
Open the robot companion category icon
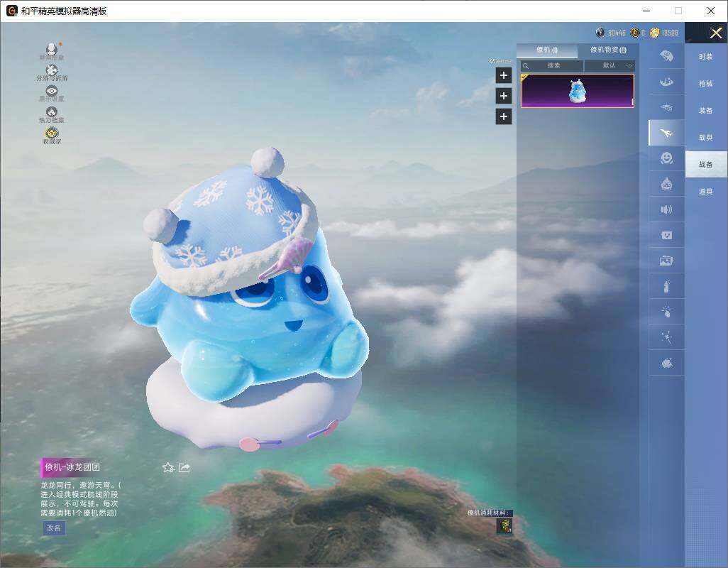click(x=666, y=185)
